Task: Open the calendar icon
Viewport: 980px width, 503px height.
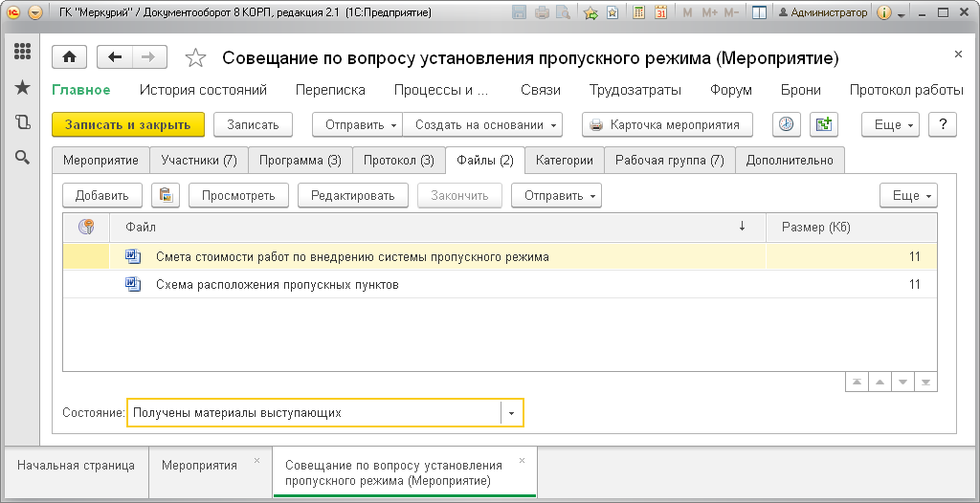Action: pyautogui.click(x=660, y=12)
